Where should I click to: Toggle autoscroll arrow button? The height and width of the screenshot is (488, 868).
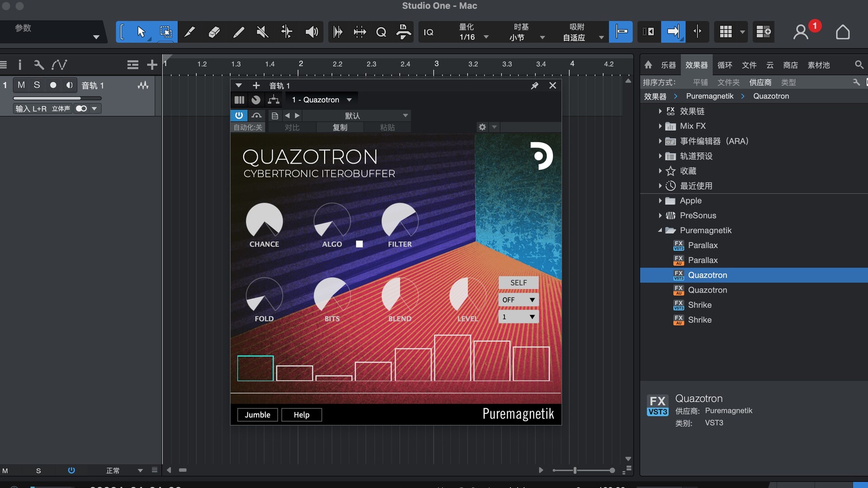(x=673, y=32)
